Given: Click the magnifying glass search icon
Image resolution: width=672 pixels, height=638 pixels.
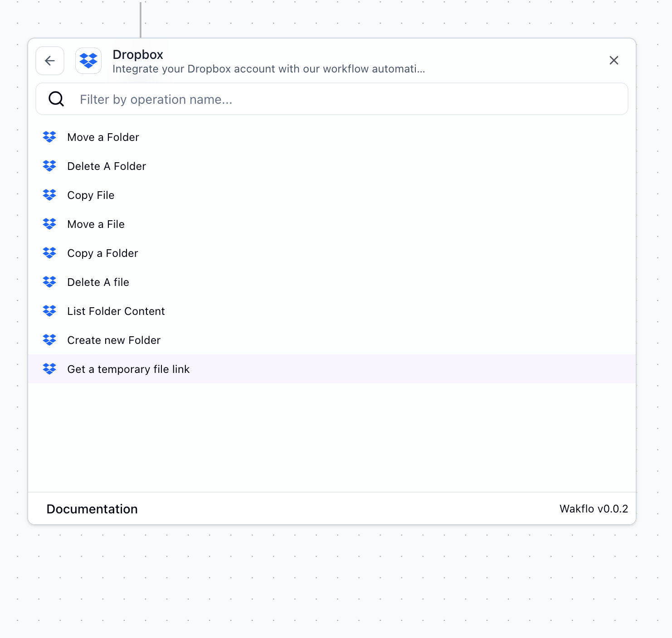Looking at the screenshot, I should click(56, 99).
